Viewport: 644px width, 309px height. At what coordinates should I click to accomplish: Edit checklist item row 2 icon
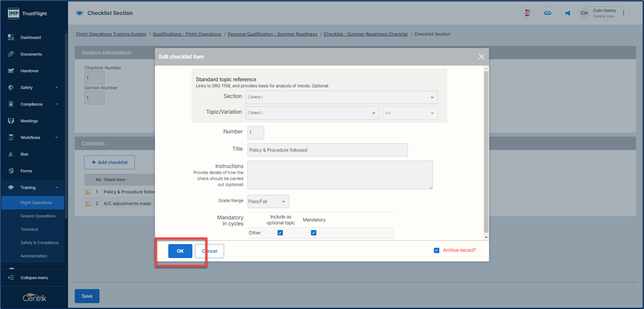[x=88, y=204]
